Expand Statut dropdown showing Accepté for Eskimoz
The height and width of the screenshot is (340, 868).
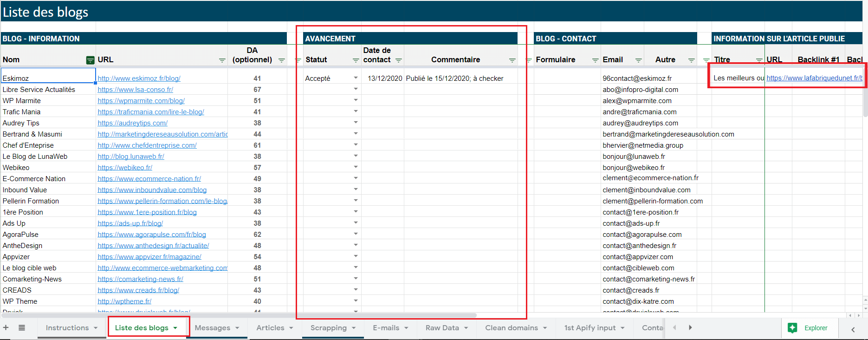point(356,78)
